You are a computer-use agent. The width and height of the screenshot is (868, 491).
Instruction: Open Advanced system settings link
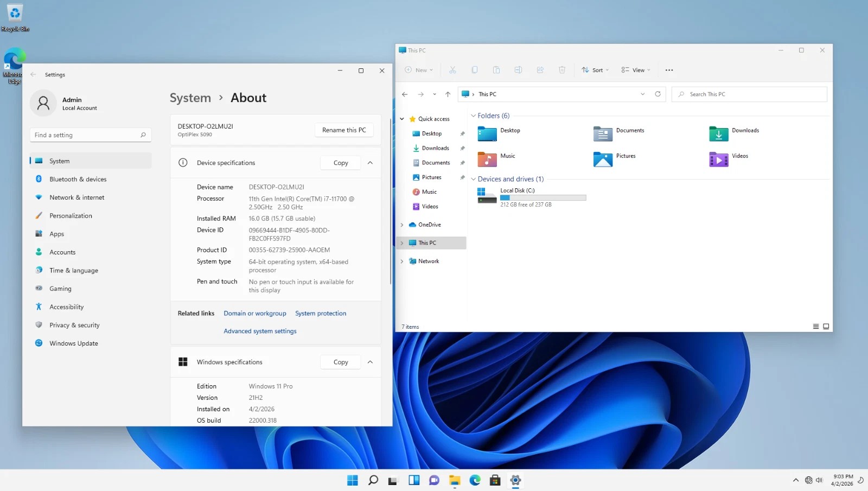pos(260,331)
